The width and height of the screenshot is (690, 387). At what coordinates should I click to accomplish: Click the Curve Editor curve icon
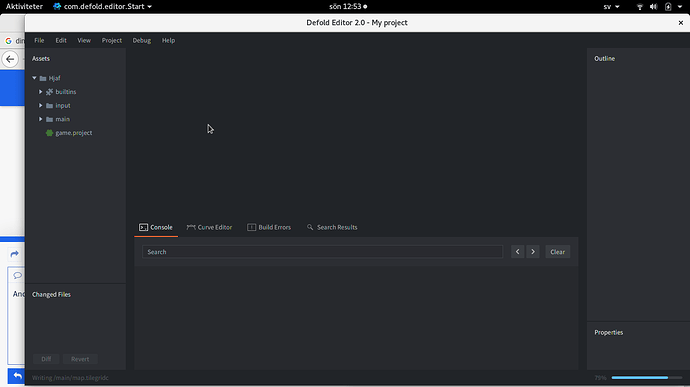tap(191, 227)
